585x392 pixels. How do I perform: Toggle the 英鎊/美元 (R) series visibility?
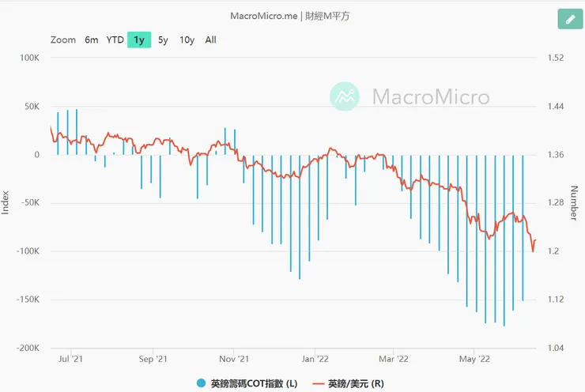(x=356, y=383)
